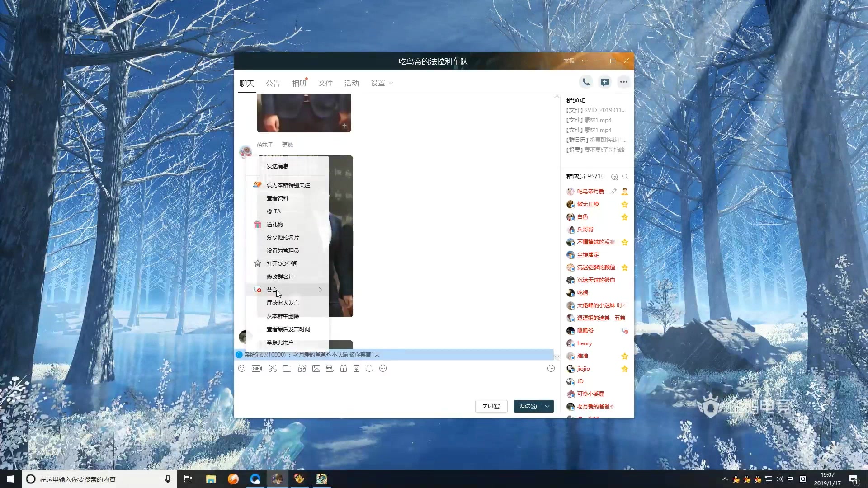
Task: Open File Explorer from taskbar
Action: [211, 479]
